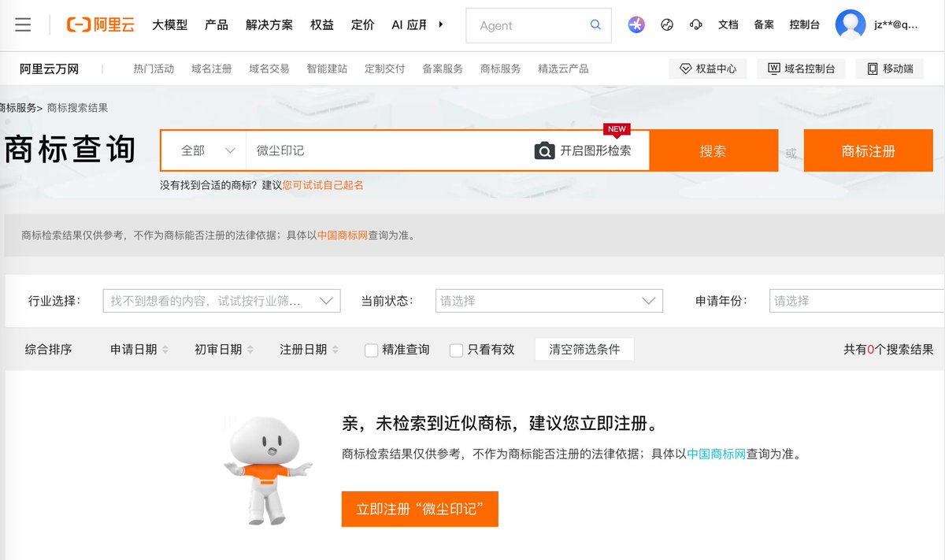Click 共有0个搜索结果 text
Image resolution: width=945 pixels, height=560 pixels.
[x=888, y=350]
